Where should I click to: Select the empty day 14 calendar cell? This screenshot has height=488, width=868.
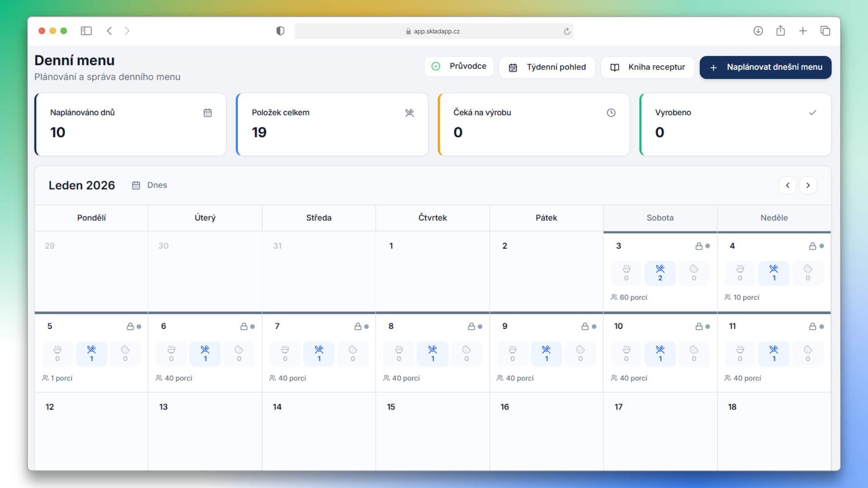319,432
